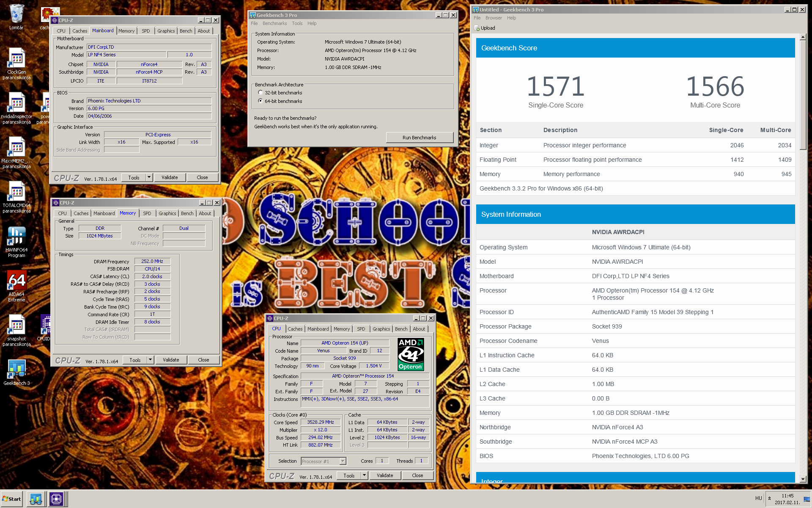Click Processor Codename Venus row
Screen dimensions: 812x508
pos(635,341)
